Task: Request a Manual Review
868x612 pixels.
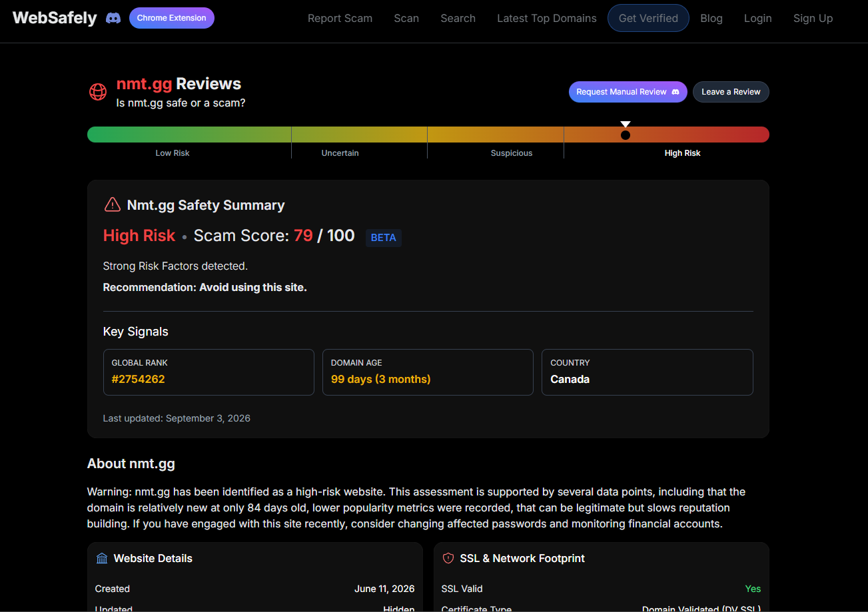Action: tap(628, 92)
